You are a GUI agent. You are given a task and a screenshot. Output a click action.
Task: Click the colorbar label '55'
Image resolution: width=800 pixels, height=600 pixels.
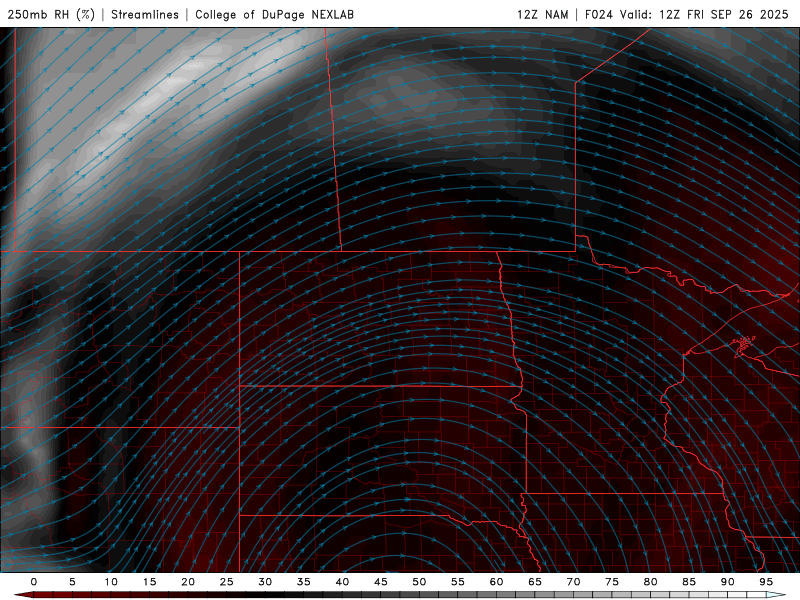458,582
